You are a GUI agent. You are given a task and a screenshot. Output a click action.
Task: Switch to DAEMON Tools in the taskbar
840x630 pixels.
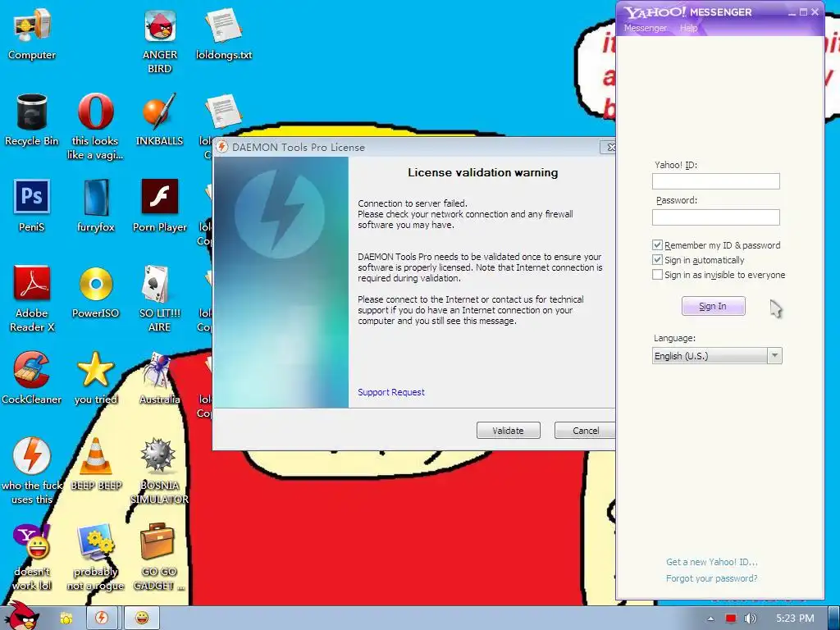[x=101, y=619]
